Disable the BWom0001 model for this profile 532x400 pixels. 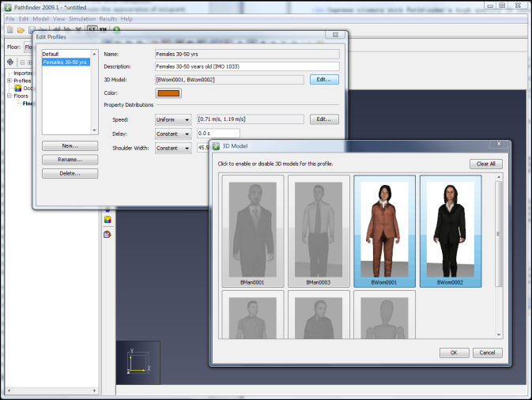pos(384,230)
